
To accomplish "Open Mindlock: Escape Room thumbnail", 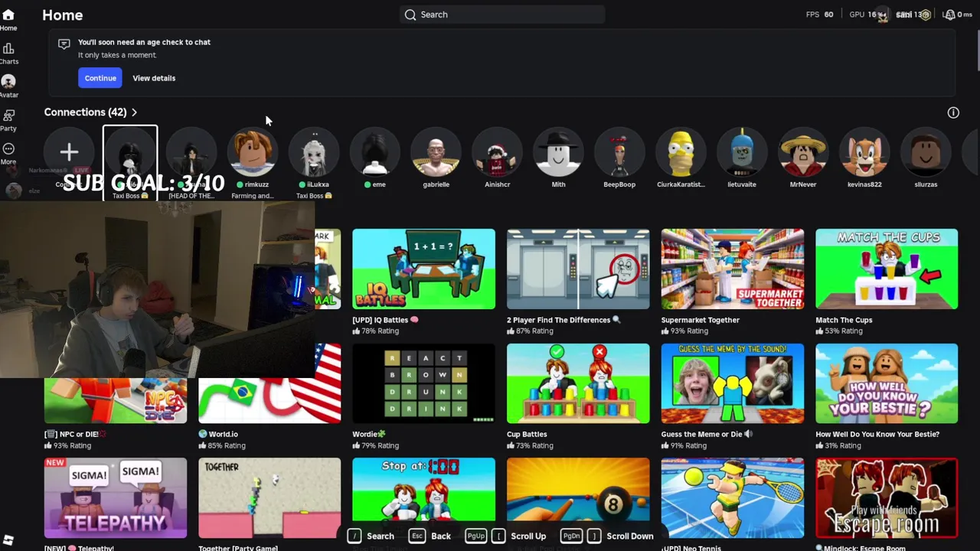I will 887,497.
